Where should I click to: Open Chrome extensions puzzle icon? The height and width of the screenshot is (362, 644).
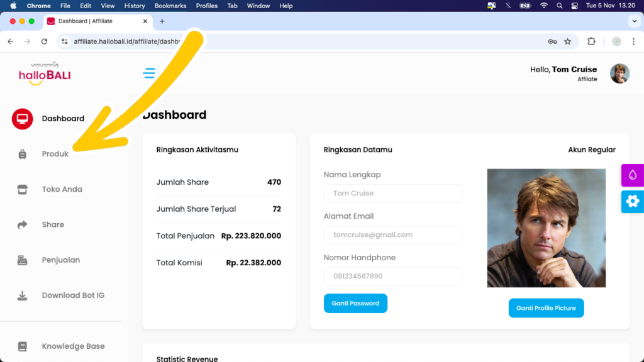(x=591, y=41)
